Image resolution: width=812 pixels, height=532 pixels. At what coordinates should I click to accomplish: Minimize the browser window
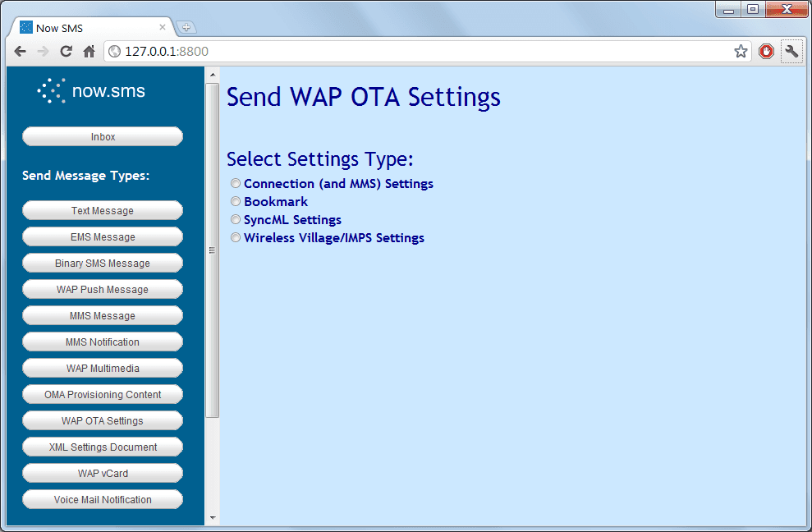(728, 9)
